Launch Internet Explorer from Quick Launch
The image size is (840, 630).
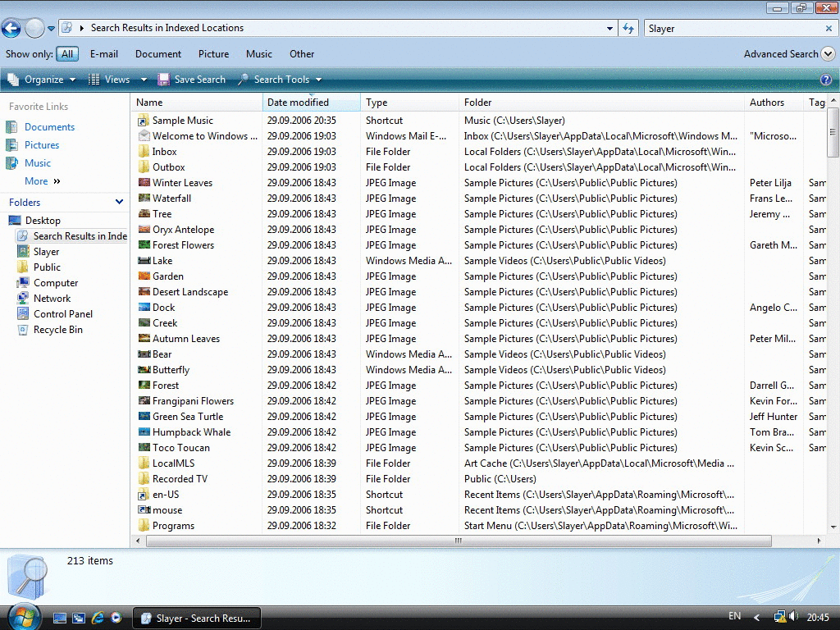pos(98,619)
